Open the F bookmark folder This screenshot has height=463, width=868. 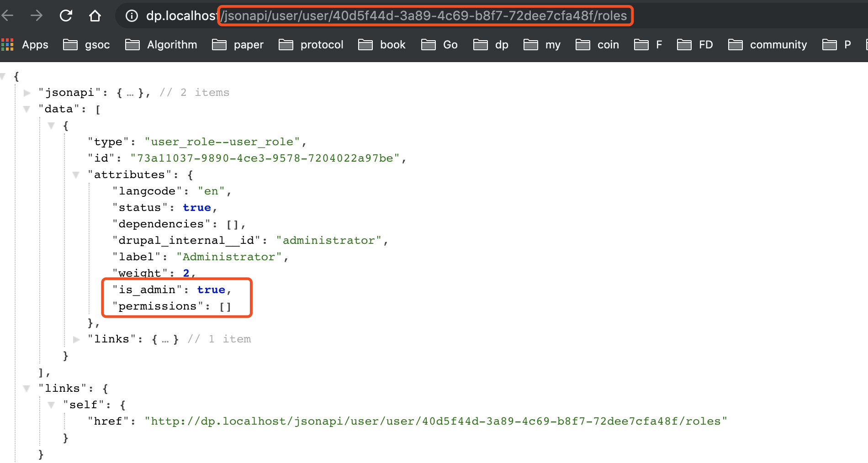648,45
